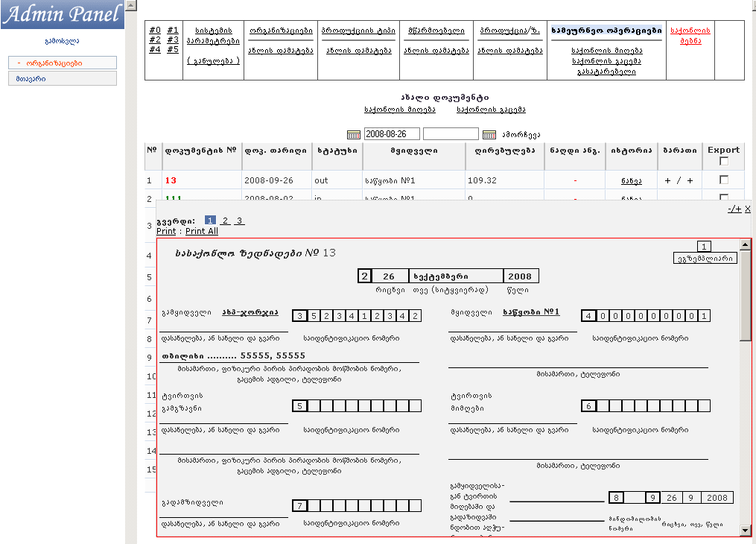Open the სისტემის პარამეტრები menu link

(x=213, y=36)
